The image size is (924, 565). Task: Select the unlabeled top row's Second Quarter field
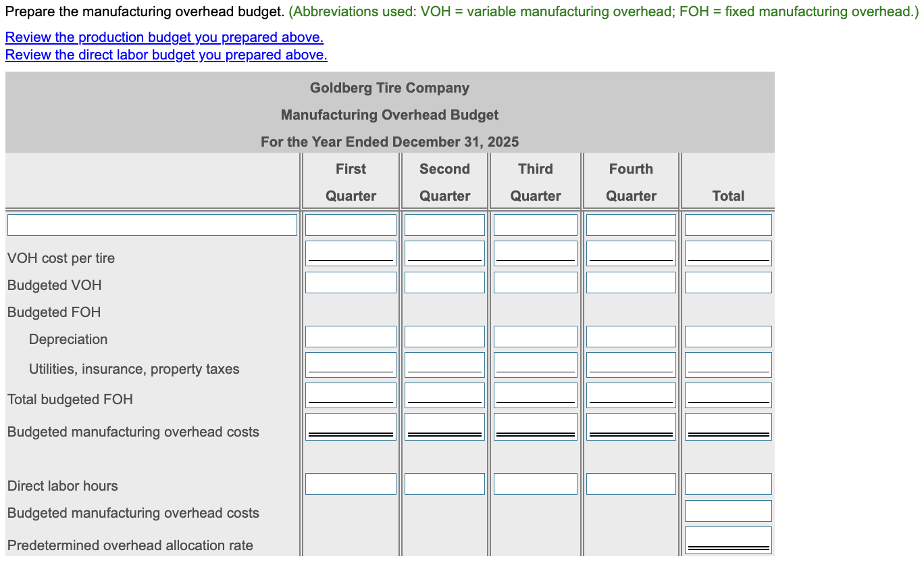coord(444,225)
